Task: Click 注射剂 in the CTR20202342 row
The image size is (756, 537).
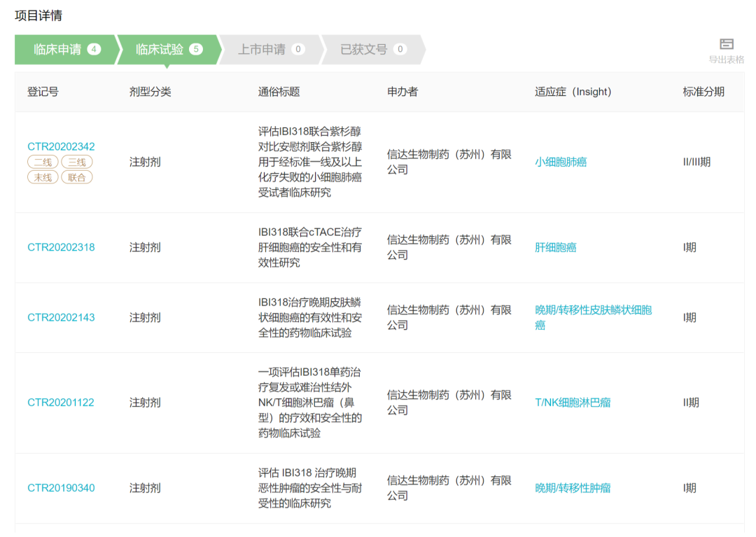Action: 145,162
